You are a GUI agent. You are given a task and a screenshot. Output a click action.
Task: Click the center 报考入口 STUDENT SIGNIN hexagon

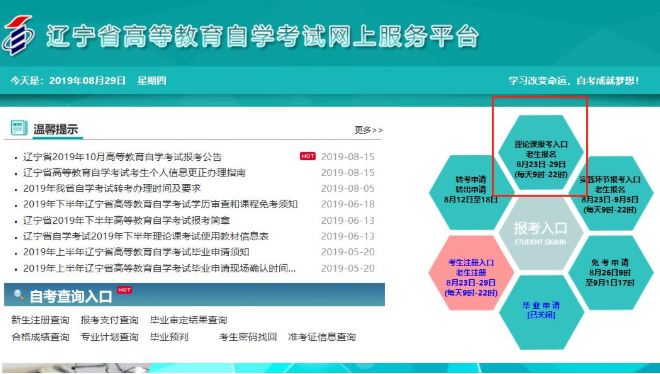click(x=540, y=233)
